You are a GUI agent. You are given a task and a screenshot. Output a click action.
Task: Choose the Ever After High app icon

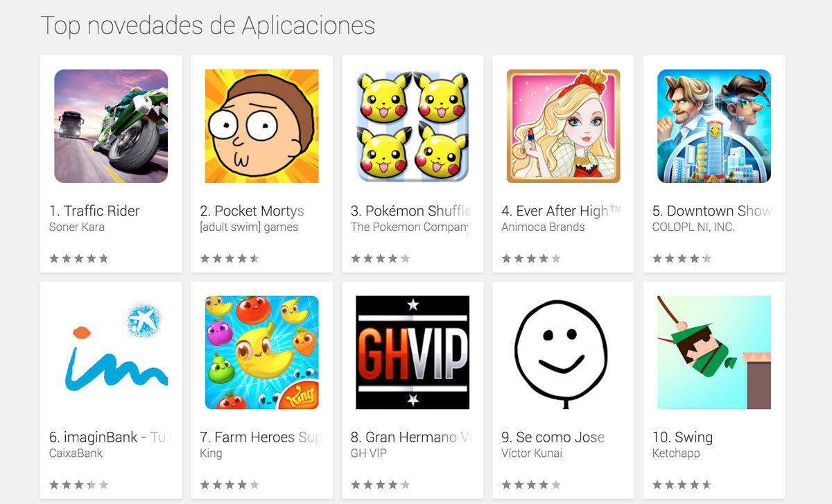(563, 126)
